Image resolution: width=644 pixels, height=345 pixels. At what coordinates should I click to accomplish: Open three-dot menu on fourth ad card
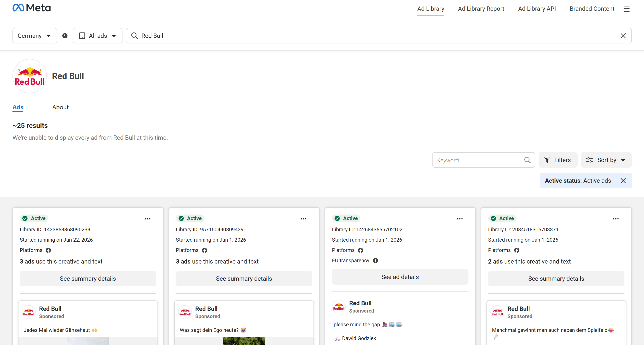click(616, 219)
